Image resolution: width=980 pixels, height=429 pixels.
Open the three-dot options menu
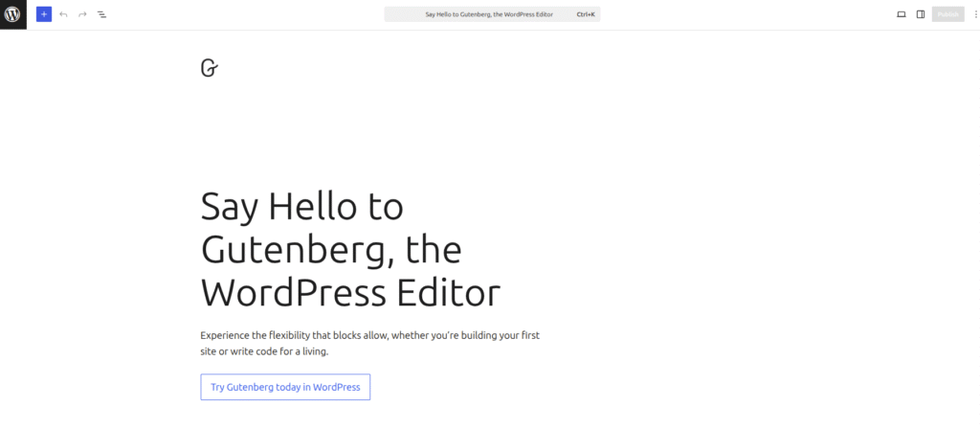(975, 14)
